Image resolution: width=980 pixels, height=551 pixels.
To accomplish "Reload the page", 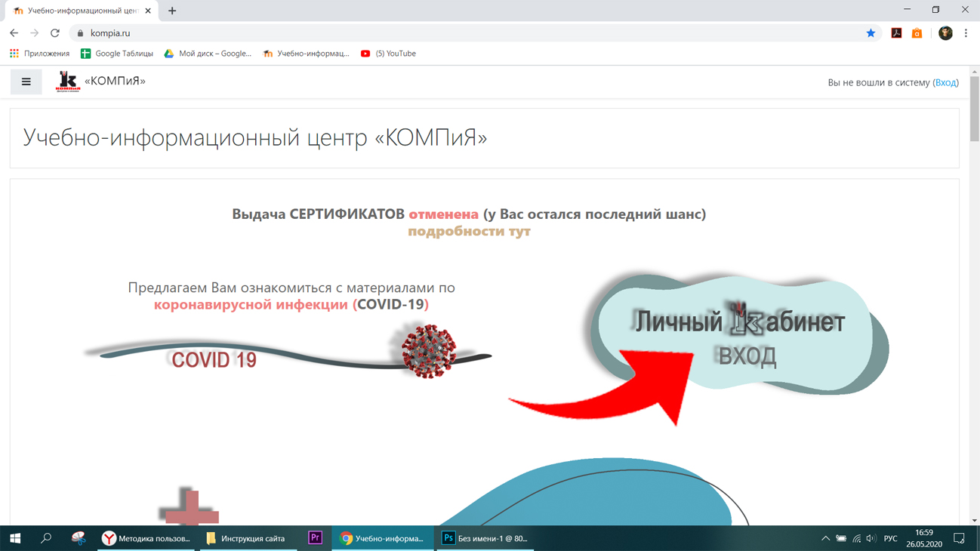I will coord(54,33).
